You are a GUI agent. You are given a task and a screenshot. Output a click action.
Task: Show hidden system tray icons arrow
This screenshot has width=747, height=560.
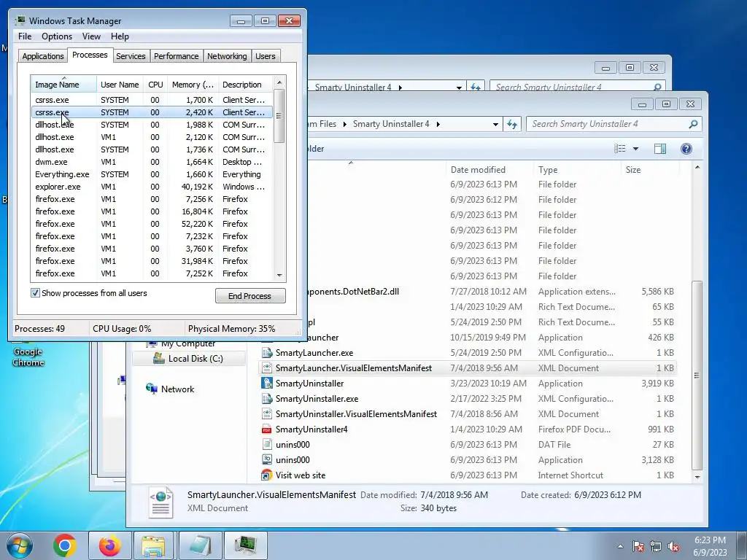coord(620,546)
